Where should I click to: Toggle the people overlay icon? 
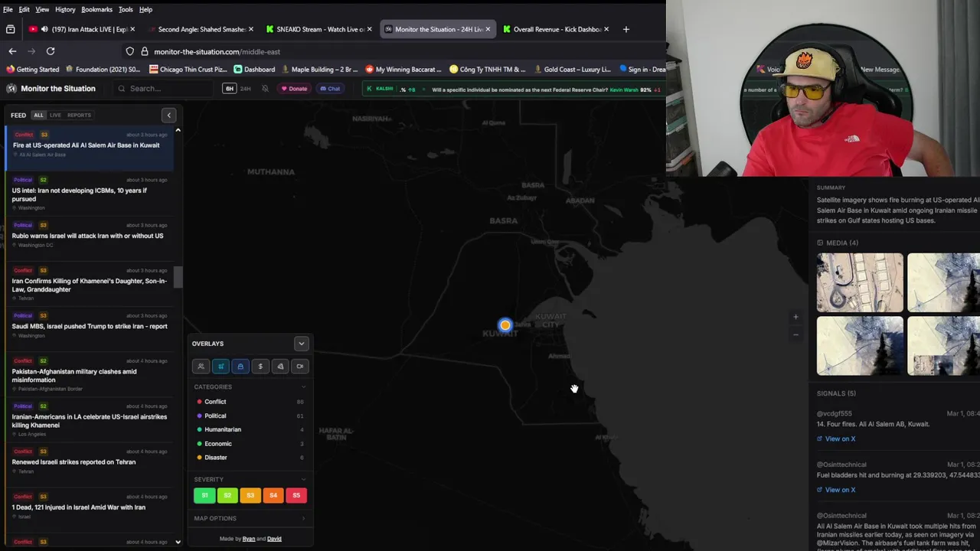pos(201,367)
